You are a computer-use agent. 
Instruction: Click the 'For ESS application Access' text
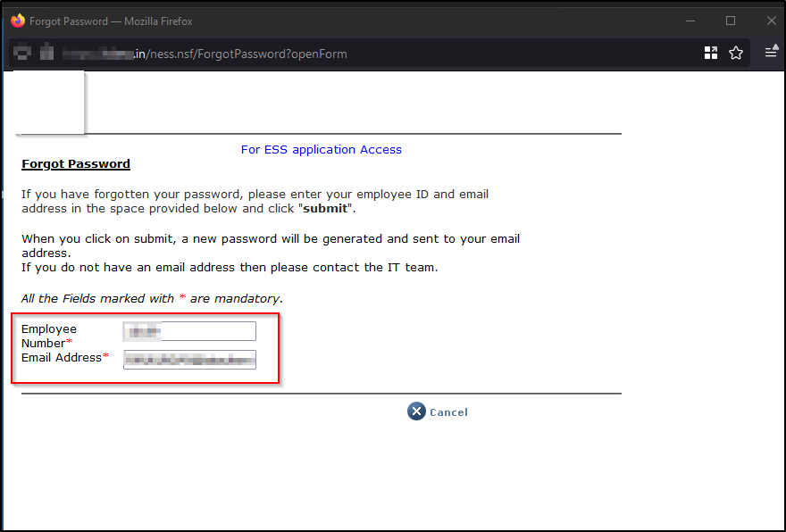(322, 150)
